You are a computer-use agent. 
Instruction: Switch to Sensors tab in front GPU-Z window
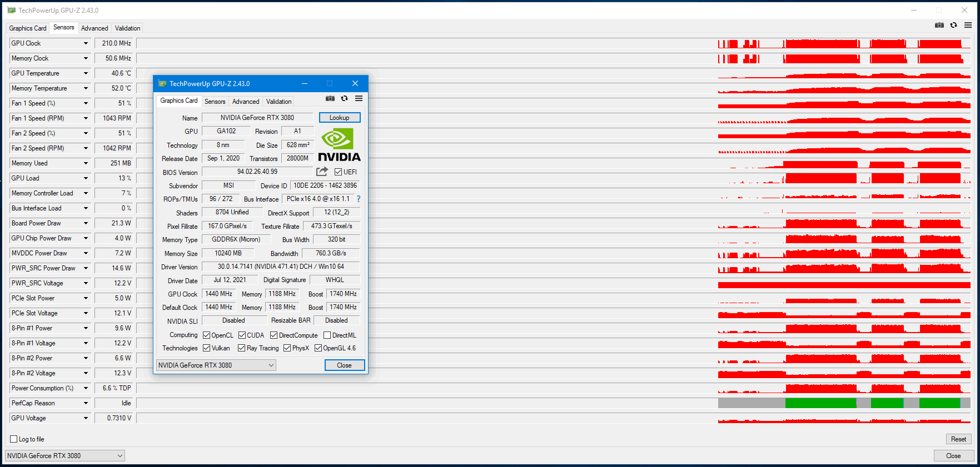point(215,102)
